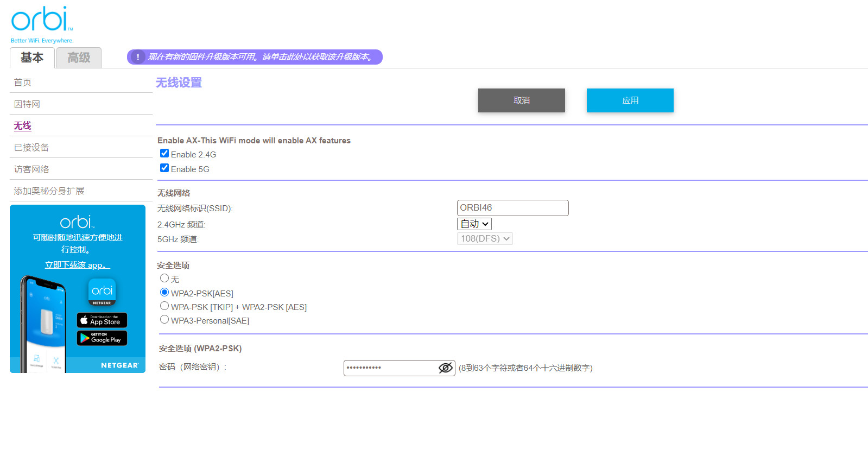Click the 立即下载该 app link
The height and width of the screenshot is (449, 868).
tap(78, 265)
